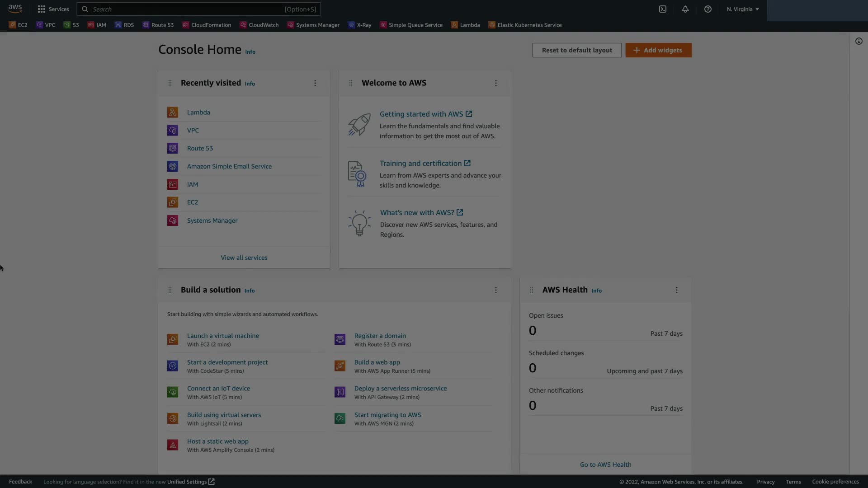Click the help question mark icon
Image resolution: width=868 pixels, height=488 pixels.
[x=708, y=9]
